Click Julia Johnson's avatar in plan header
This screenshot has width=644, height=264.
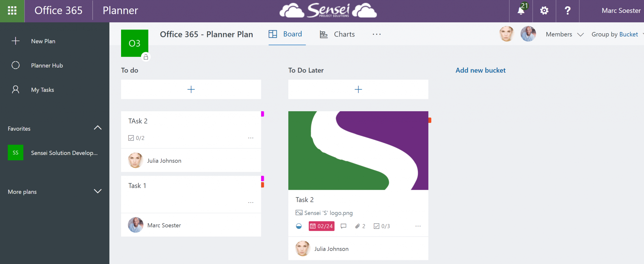click(x=507, y=34)
